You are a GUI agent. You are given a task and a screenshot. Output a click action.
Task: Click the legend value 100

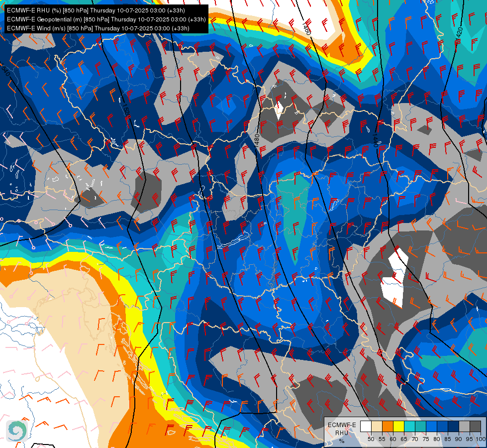[481, 439]
